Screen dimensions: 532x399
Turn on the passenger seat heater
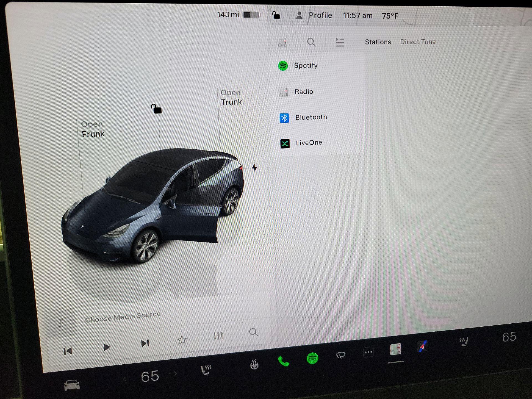(x=464, y=341)
